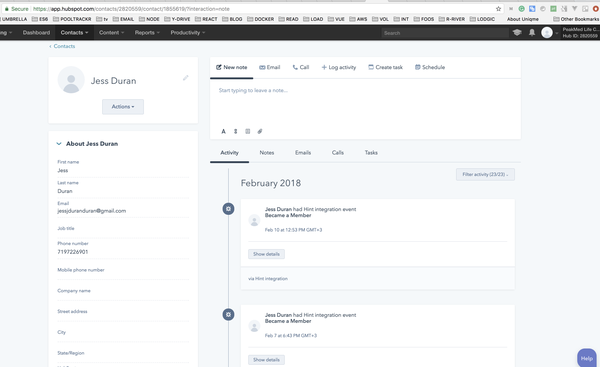Open the Actions dropdown button
The width and height of the screenshot is (600, 367).
coord(123,107)
